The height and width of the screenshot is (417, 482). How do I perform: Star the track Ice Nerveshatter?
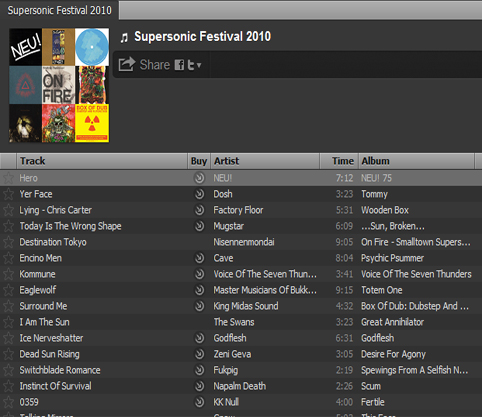(8, 338)
